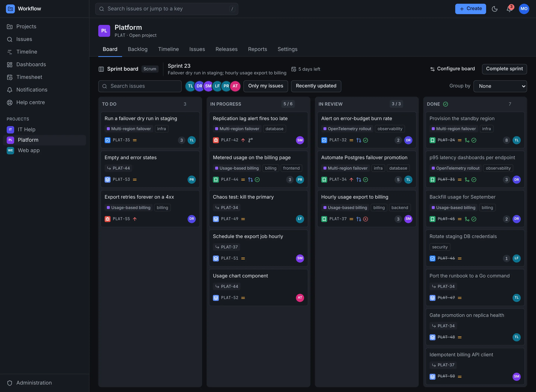
Task: Open MO user avatar menu
Action: point(524,9)
